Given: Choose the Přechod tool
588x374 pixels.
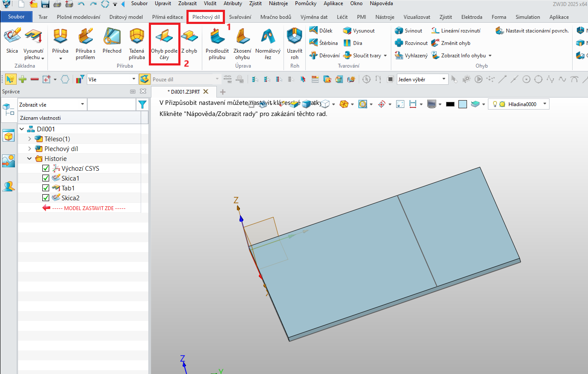Looking at the screenshot, I should coord(112,41).
